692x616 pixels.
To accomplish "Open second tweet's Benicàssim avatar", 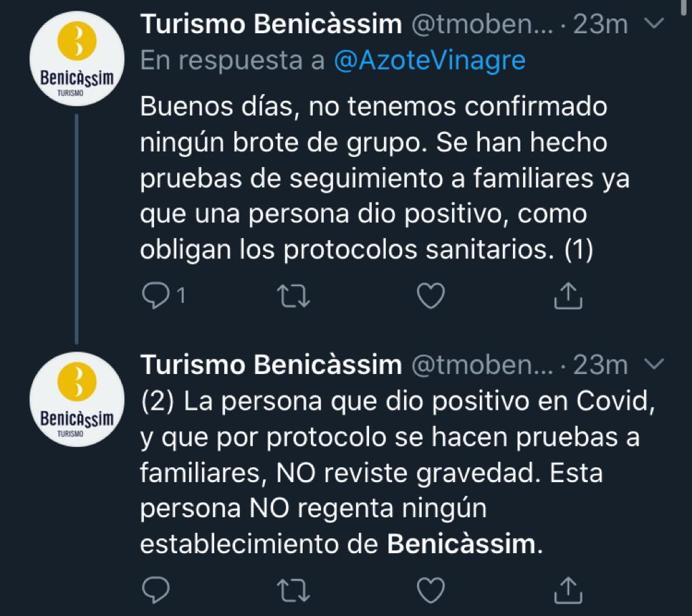I will (76, 403).
